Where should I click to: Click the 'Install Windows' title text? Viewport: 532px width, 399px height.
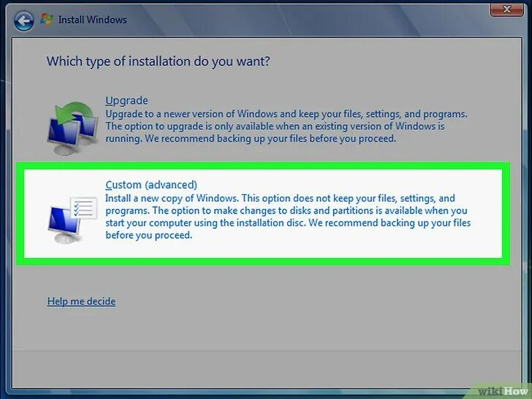[92, 20]
